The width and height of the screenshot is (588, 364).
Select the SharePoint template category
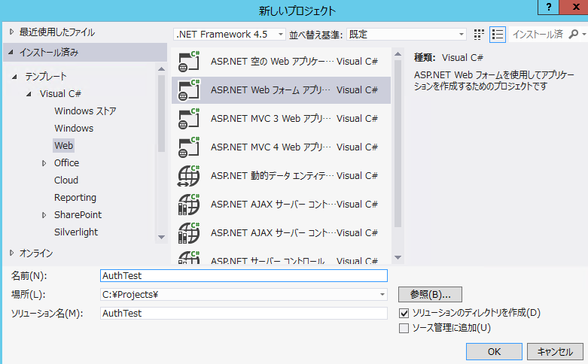point(78,215)
